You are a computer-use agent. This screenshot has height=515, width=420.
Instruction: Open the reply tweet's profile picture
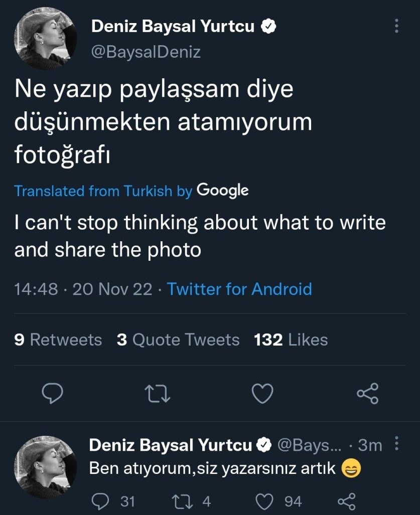46,467
